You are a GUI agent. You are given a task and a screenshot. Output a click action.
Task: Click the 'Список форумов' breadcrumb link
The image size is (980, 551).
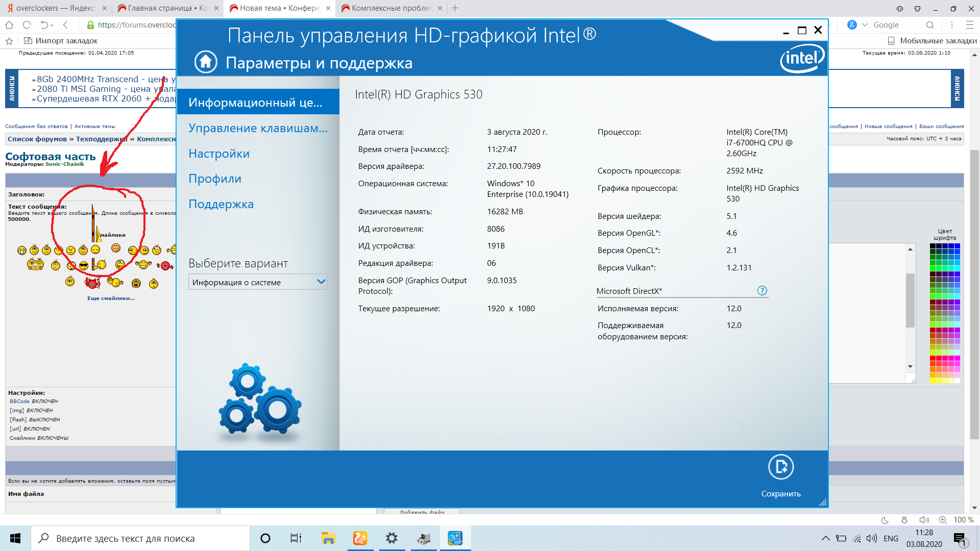click(37, 139)
